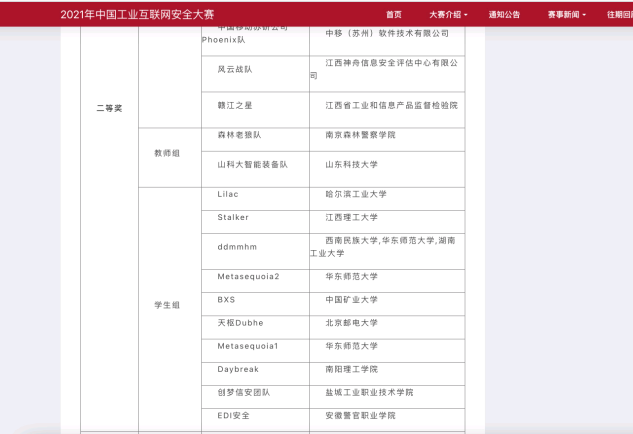633x434 pixels.
Task: Select team name BXS
Action: point(226,300)
